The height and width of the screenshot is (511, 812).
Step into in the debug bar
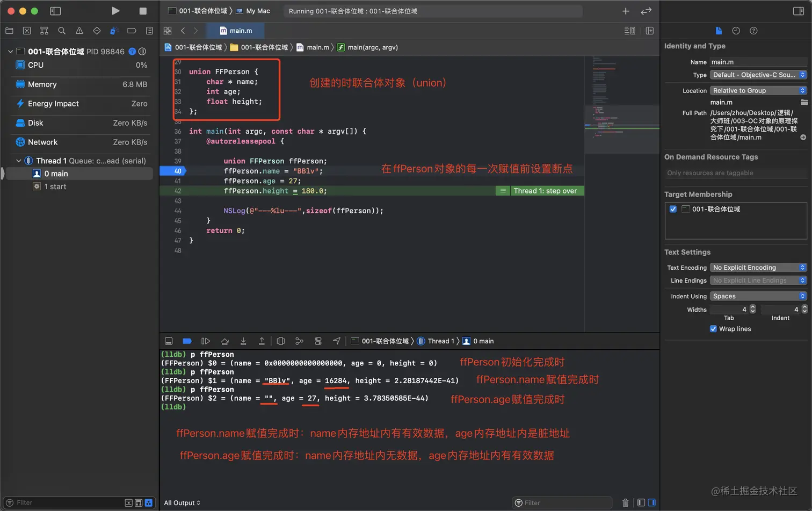[243, 341]
